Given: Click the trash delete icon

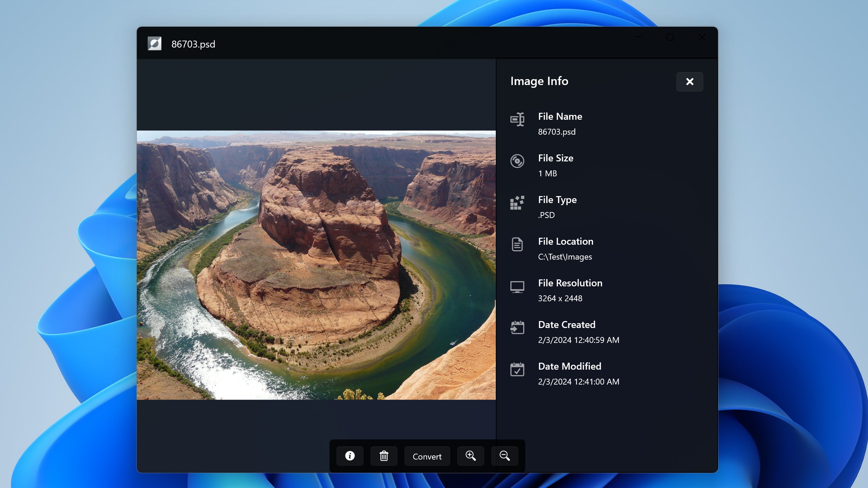Looking at the screenshot, I should [384, 456].
